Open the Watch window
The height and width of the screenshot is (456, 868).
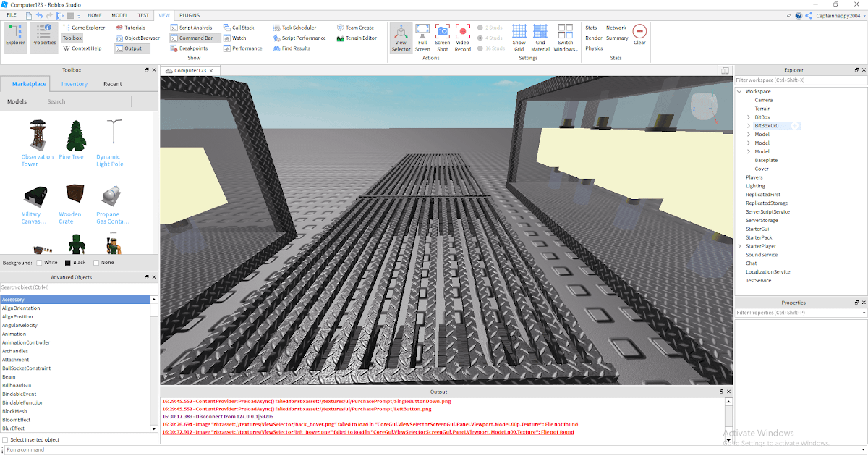pos(235,38)
